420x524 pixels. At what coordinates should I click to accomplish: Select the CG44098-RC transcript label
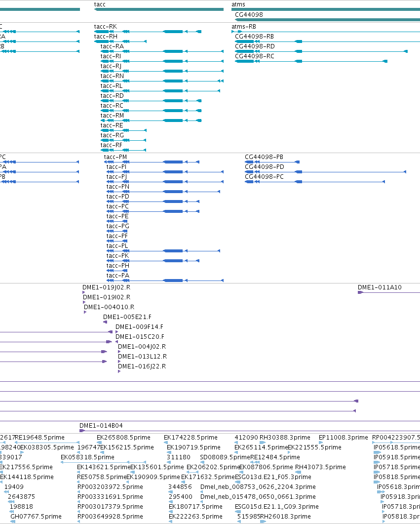pos(255,56)
